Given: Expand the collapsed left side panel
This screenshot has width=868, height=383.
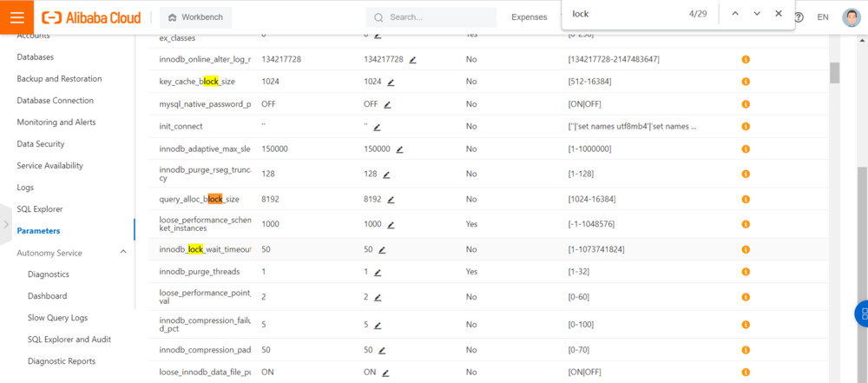Looking at the screenshot, I should pos(7,224).
